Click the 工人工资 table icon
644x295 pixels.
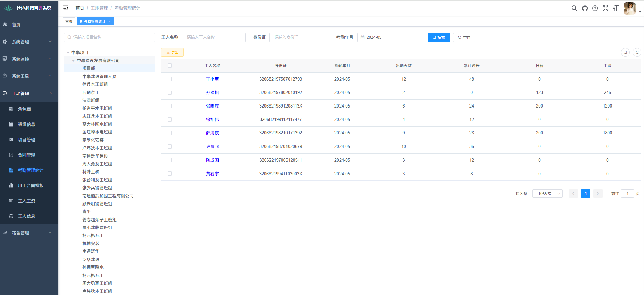(x=11, y=201)
